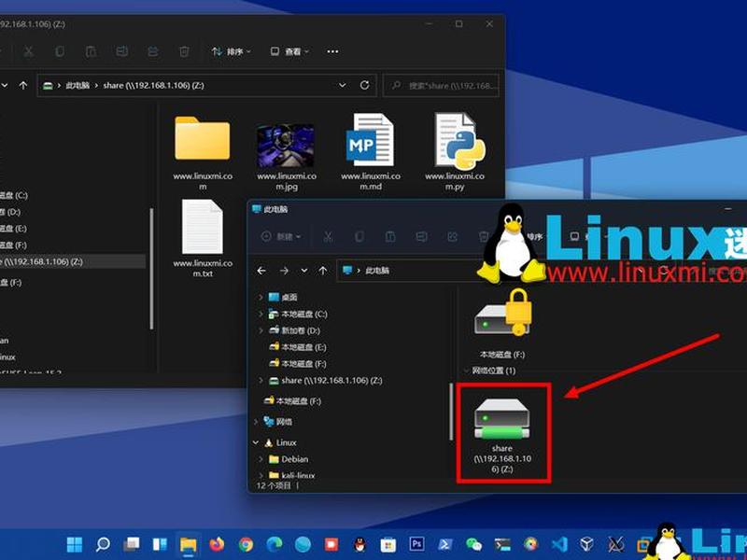
Task: Click Rename in 此电脑 window toolbar
Action: 421,236
